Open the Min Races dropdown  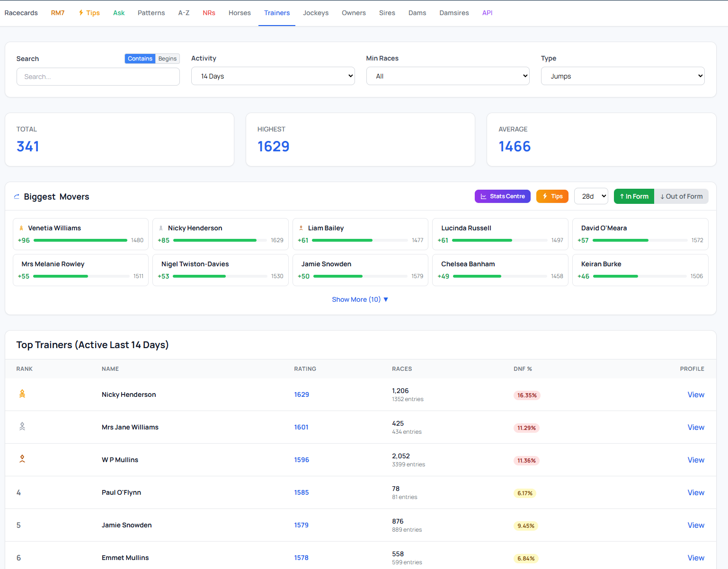click(x=448, y=76)
